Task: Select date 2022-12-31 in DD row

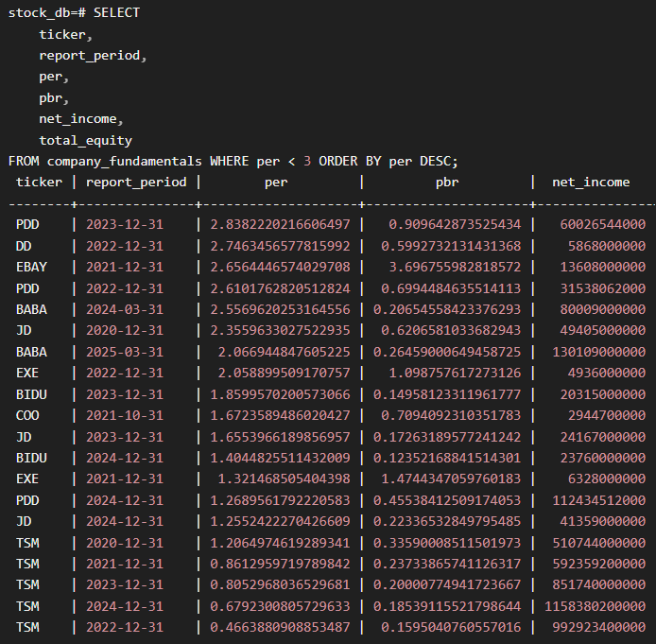Action: pyautogui.click(x=125, y=246)
